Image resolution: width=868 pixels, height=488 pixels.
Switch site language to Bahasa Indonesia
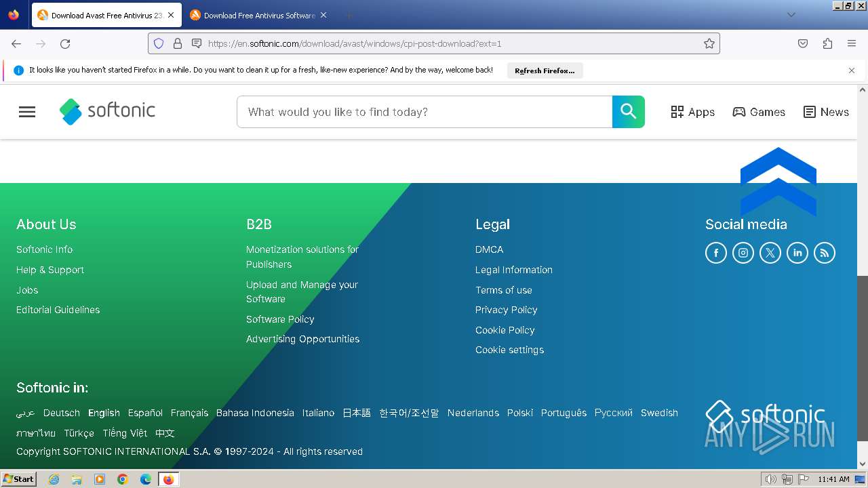tap(255, 413)
